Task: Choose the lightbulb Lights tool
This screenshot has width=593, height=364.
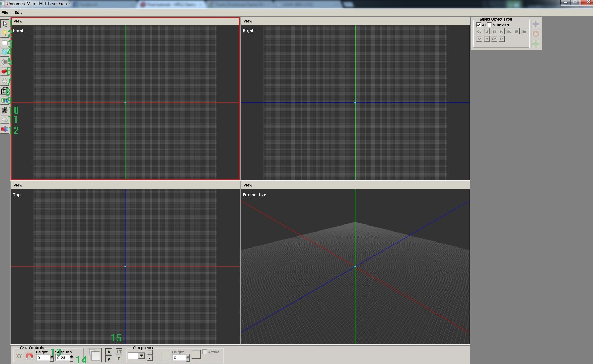Action: point(5,33)
